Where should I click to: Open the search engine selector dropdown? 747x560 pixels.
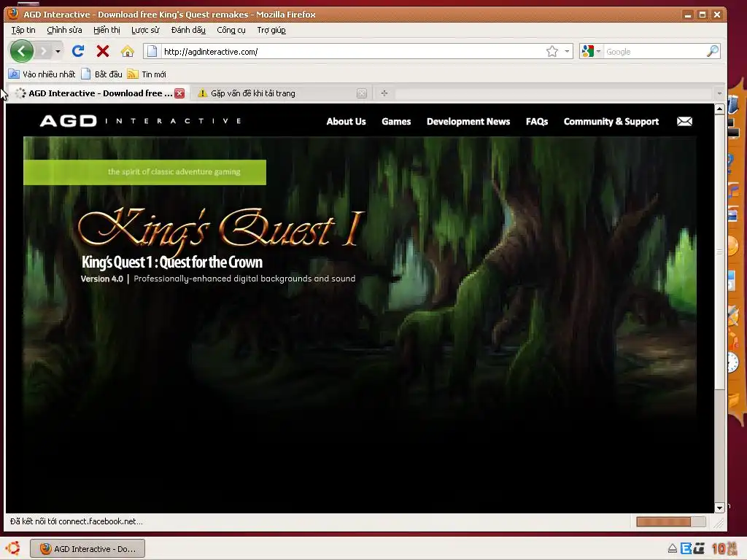591,51
